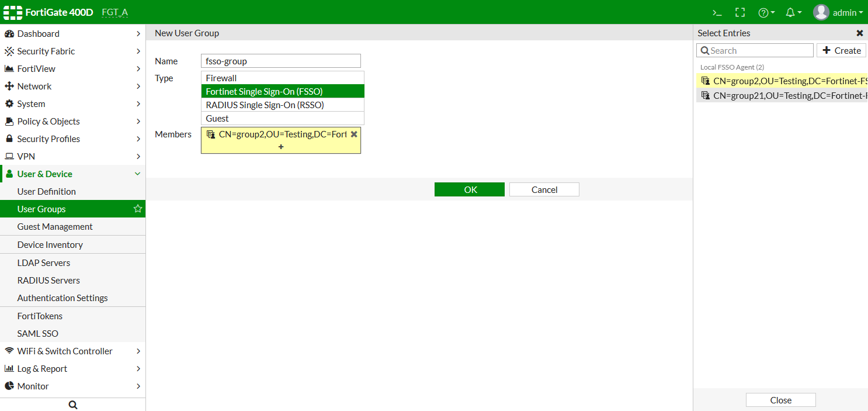
Task: Click the Close button in Select Entries
Action: tap(781, 400)
